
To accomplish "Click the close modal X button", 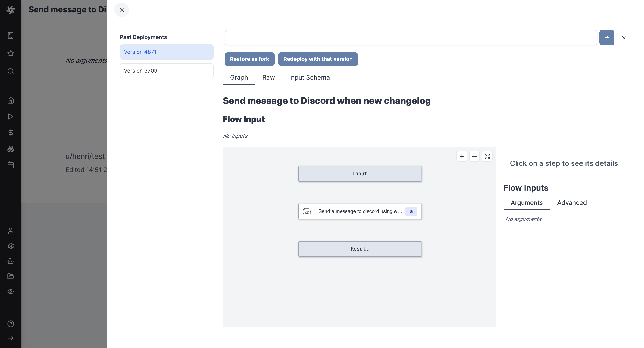I will pos(121,10).
